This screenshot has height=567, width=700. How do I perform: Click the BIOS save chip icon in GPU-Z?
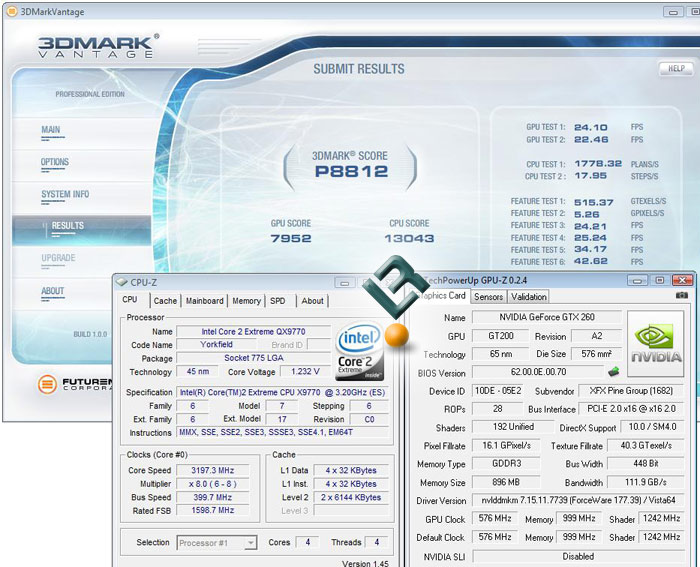point(614,371)
